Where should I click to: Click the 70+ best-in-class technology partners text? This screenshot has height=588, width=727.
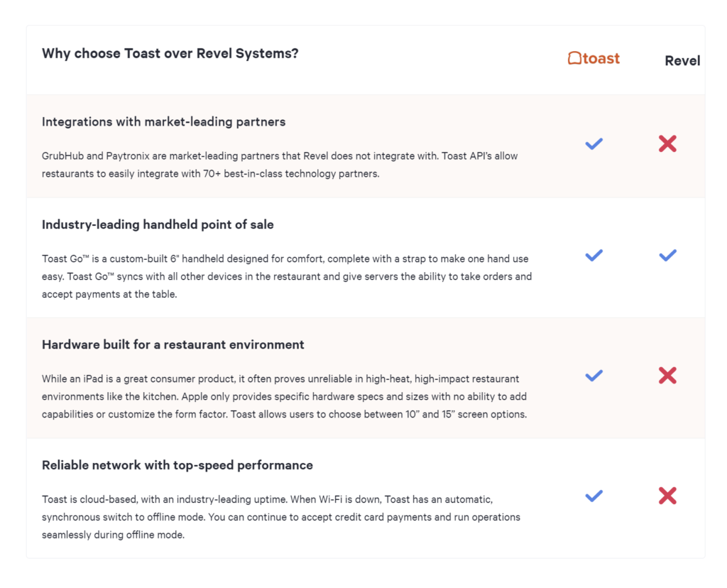pyautogui.click(x=291, y=174)
